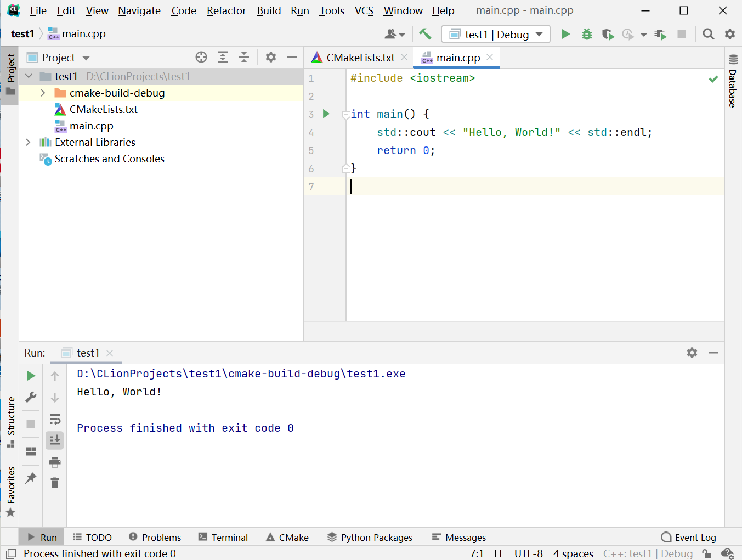Open profiler dropdown arrow in toolbar
Image resolution: width=742 pixels, height=560 pixels.
click(x=644, y=35)
